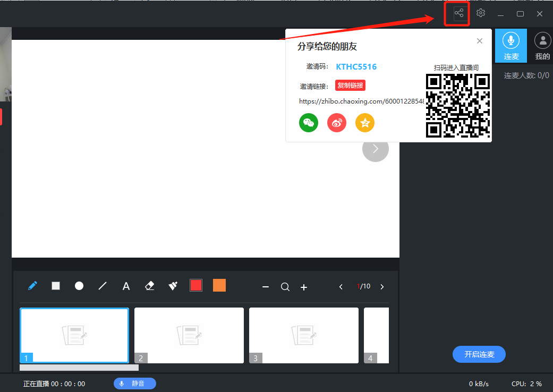The image size is (553, 392).
Task: Toggle the 静音 mute button
Action: pos(135,384)
